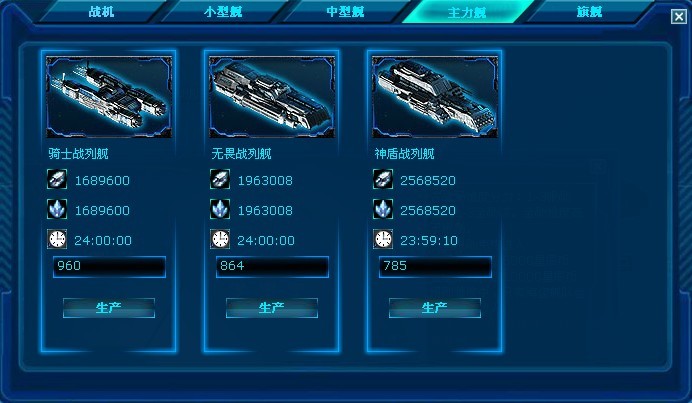Click clock icon for 骑士战列舰 build time
Screen dimensions: 692x403
(57, 239)
